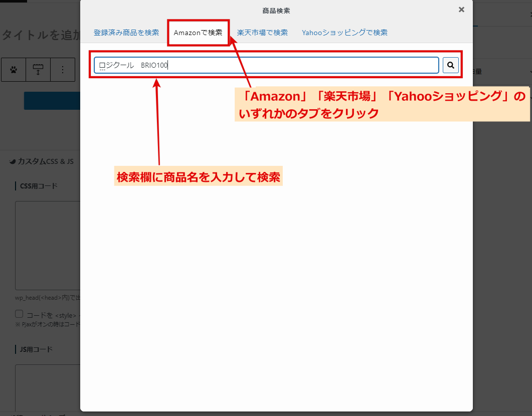Screen dimensions: 532x416
Task: Close the 商品検索 dialog with the X
Action: click(x=461, y=10)
